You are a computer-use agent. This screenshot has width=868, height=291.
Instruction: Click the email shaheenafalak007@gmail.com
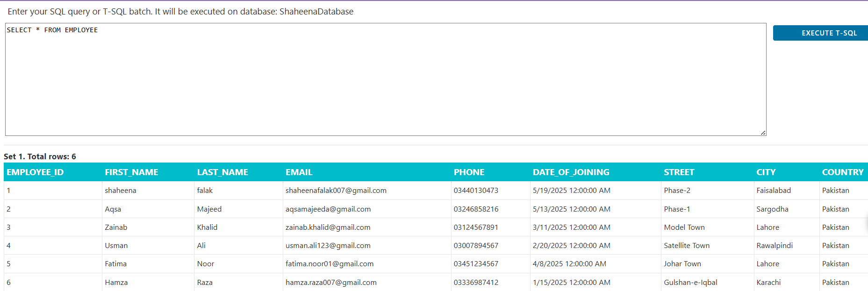coord(336,191)
